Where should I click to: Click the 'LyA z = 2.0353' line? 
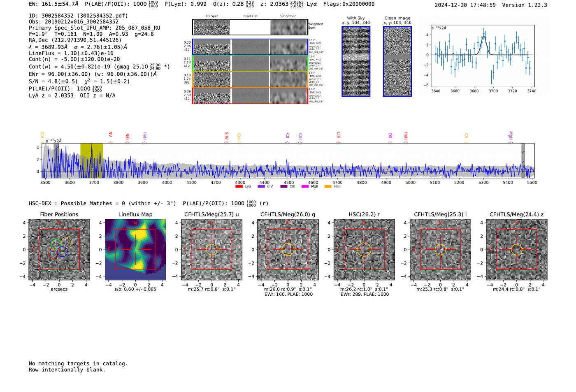[x=72, y=95]
